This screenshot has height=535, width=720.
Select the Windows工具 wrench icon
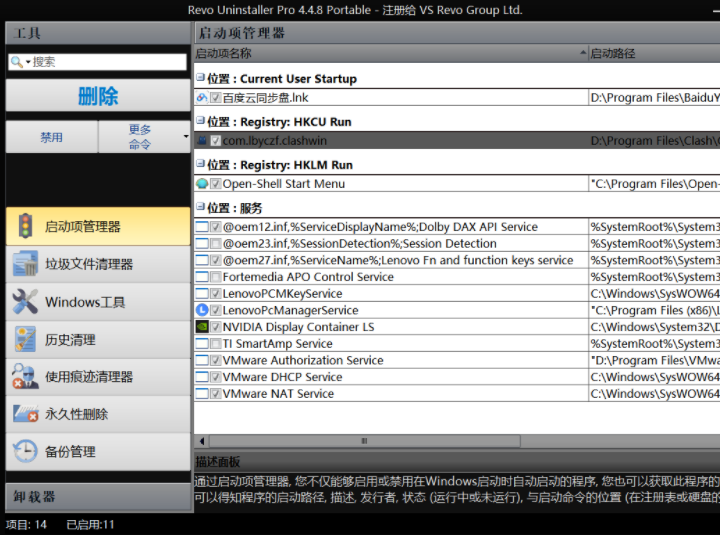tap(25, 302)
